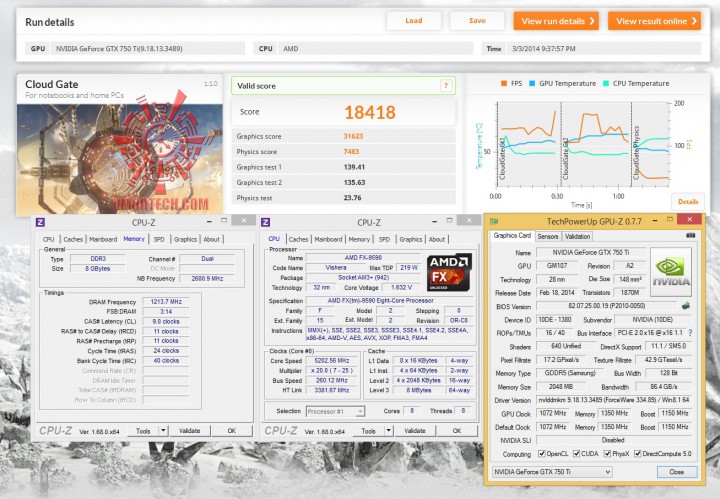Image resolution: width=720 pixels, height=499 pixels.
Task: Open Tools dropdown arrow in CPU-Z Memory window
Action: (x=163, y=431)
